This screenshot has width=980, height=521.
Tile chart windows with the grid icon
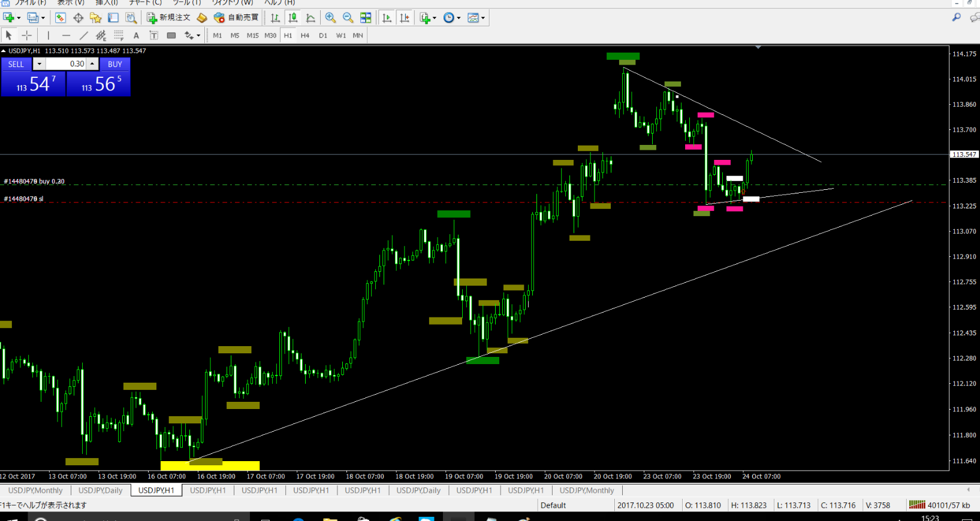[x=366, y=18]
